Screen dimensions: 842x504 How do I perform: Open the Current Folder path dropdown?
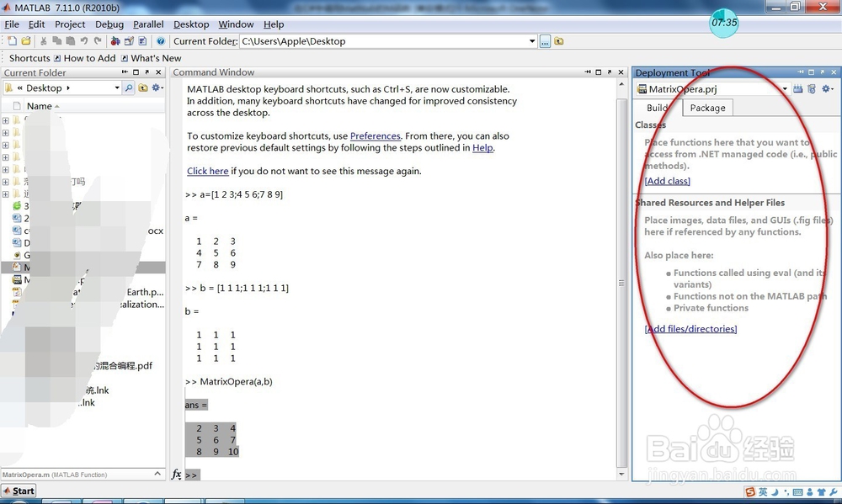531,41
